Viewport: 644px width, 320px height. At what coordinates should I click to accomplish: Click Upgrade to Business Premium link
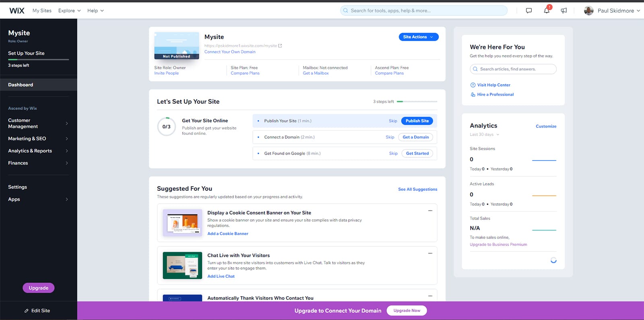click(x=498, y=245)
